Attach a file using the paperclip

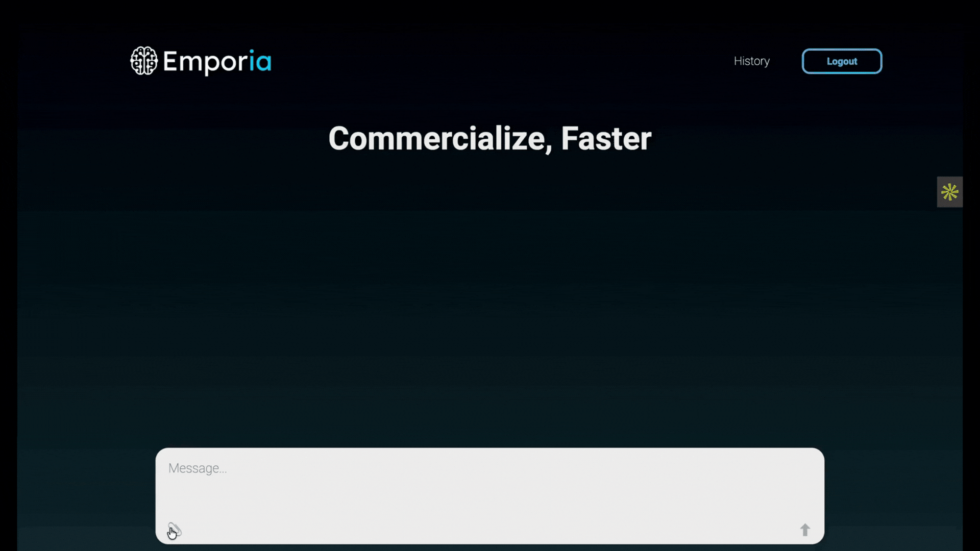point(175,530)
